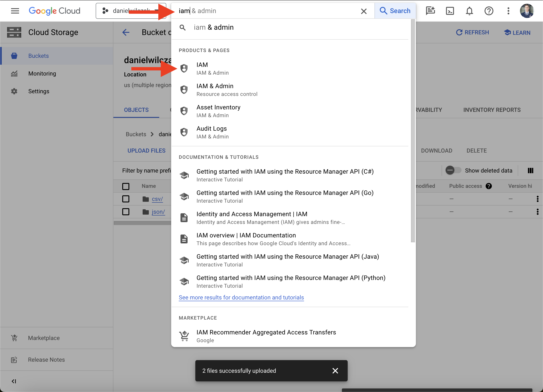543x392 pixels.
Task: Collapse the left sidebar panel
Action: click(14, 381)
